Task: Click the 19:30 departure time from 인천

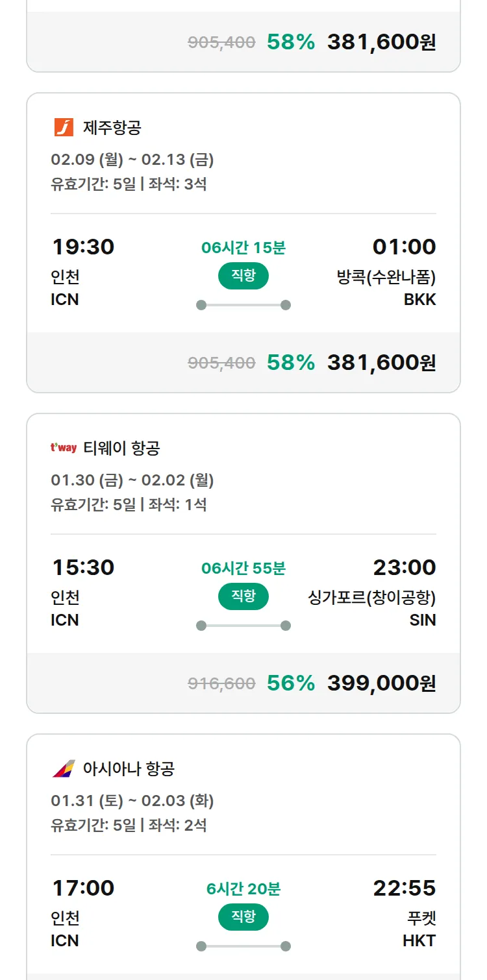Action: click(x=83, y=247)
